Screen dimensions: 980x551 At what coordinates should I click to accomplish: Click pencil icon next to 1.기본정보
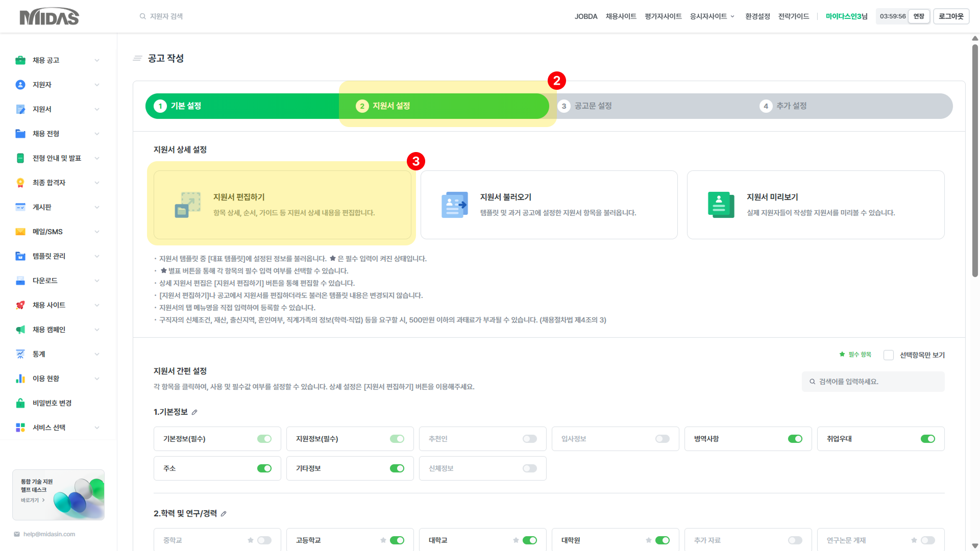point(194,412)
